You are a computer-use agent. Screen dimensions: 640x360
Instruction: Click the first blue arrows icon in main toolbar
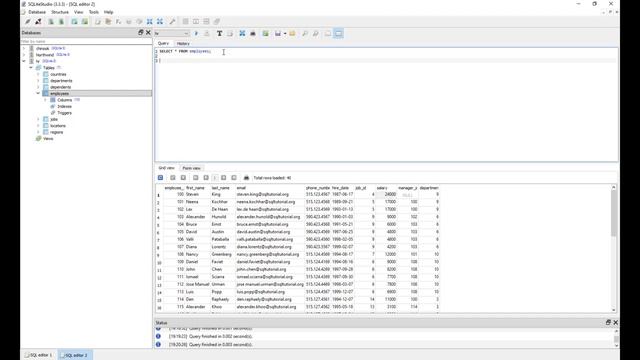150,22
